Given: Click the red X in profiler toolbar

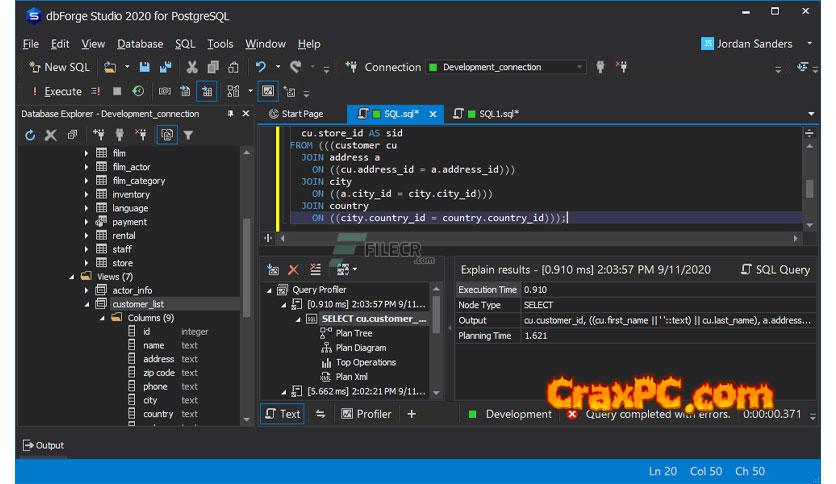Looking at the screenshot, I should click(293, 270).
